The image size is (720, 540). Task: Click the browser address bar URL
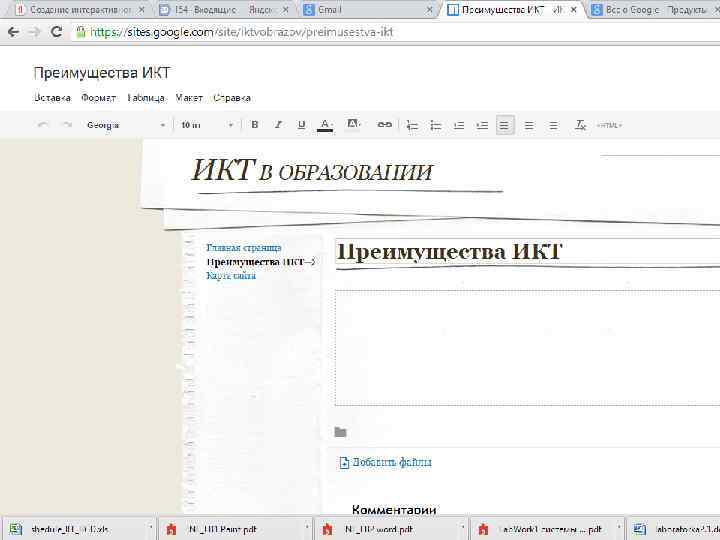(x=240, y=32)
